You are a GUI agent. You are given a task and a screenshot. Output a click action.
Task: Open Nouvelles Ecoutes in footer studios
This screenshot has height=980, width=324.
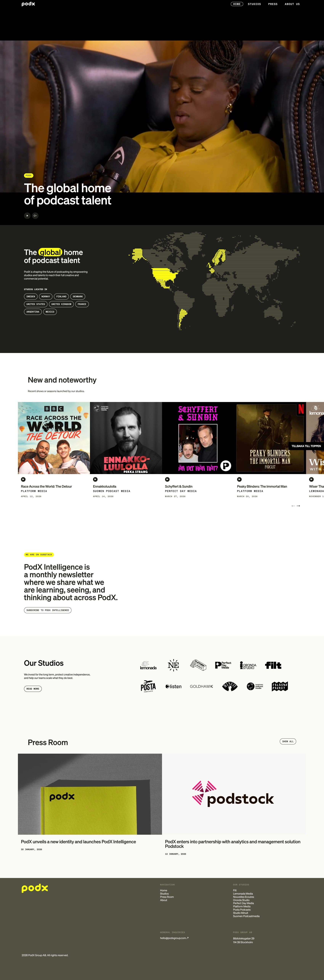click(x=243, y=897)
